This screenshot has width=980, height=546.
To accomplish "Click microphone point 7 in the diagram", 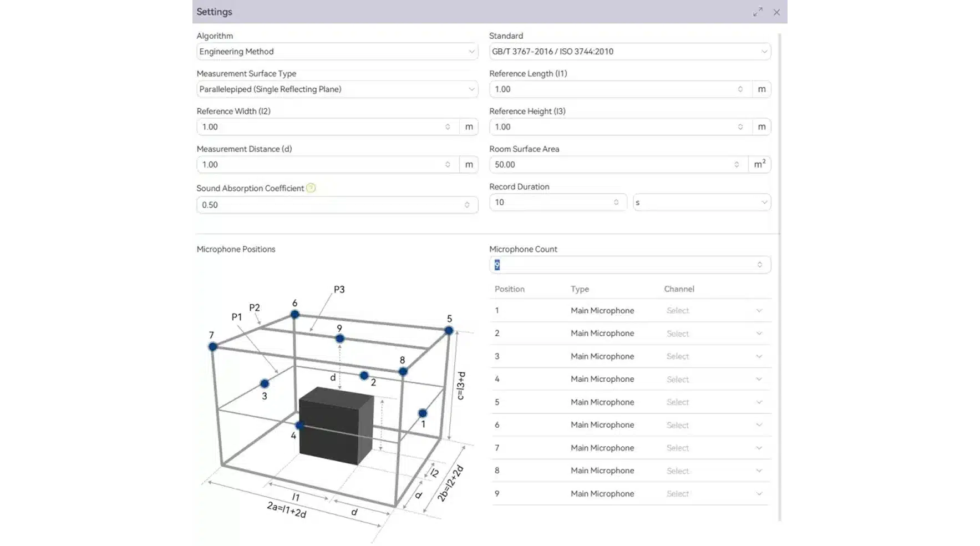I will click(213, 347).
